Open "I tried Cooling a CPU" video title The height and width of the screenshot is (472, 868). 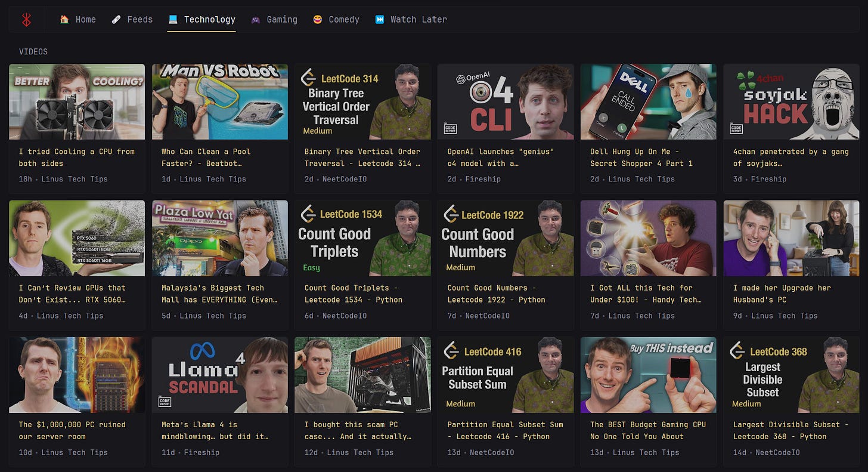coord(77,158)
